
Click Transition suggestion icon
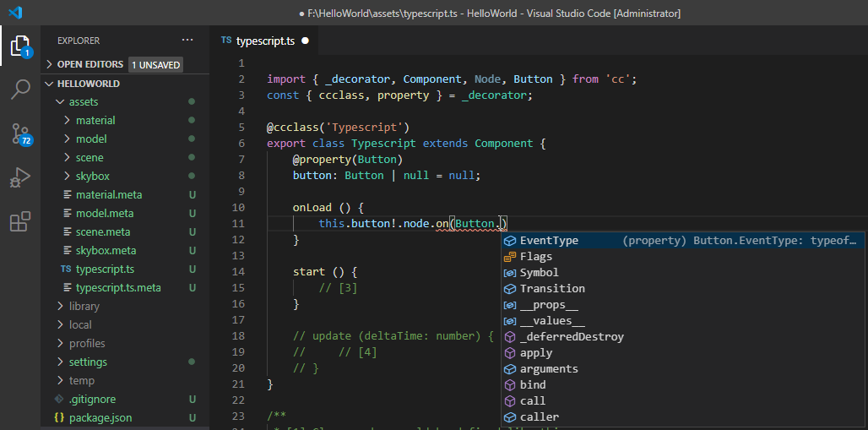[510, 289]
